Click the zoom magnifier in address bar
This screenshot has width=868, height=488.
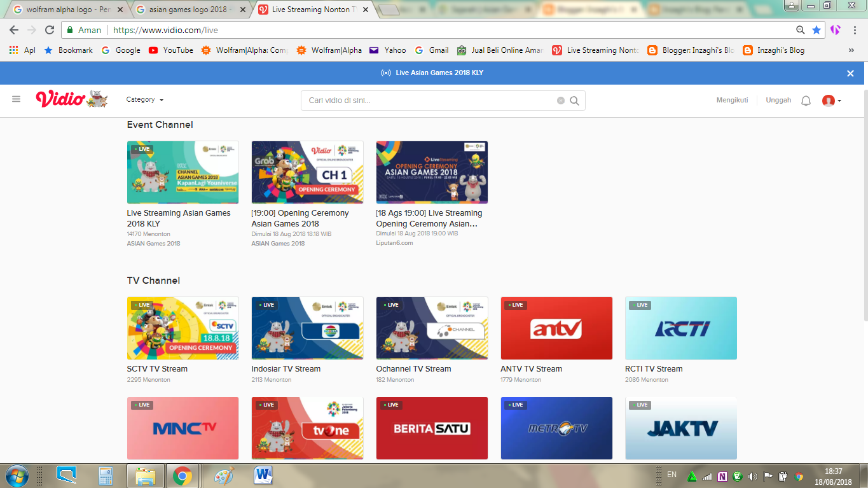(801, 30)
